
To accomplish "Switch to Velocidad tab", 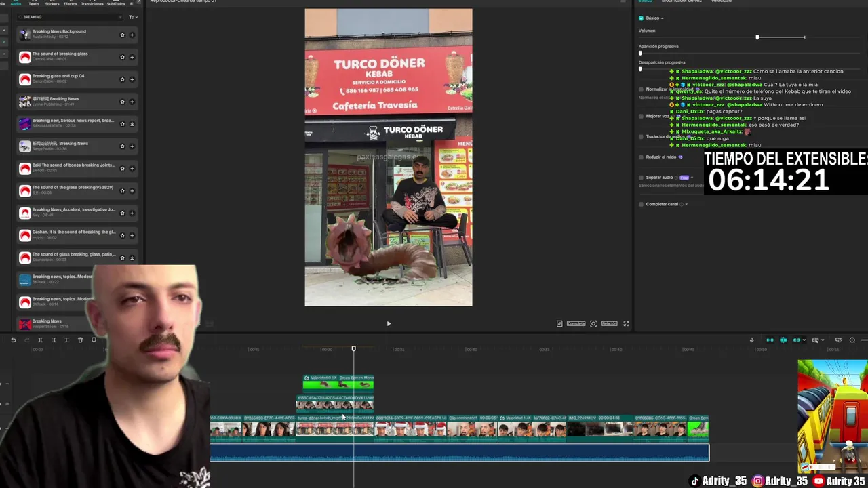I will (x=722, y=2).
